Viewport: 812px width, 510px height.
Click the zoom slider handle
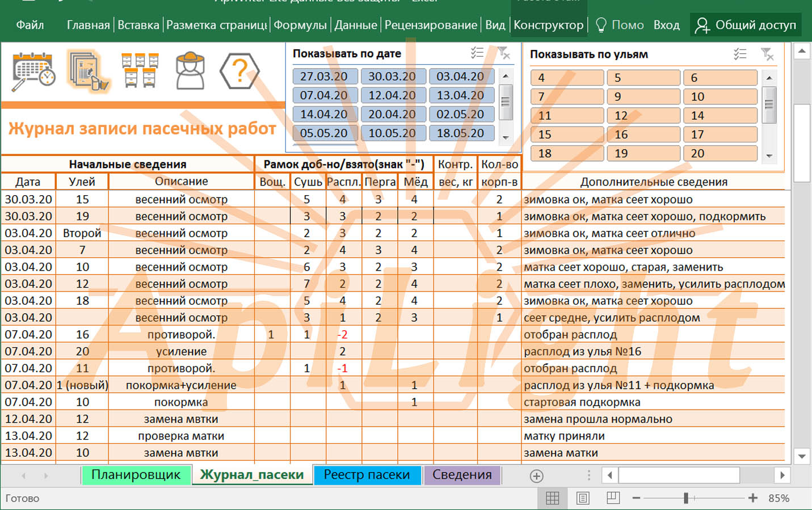[686, 498]
